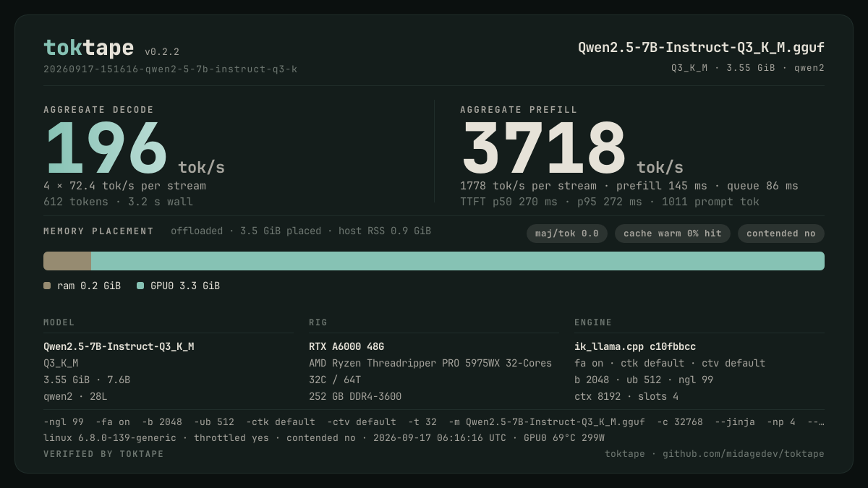Click 'ctx 8192 · slots 4' row
Image resolution: width=868 pixels, height=488 pixels.
click(626, 396)
